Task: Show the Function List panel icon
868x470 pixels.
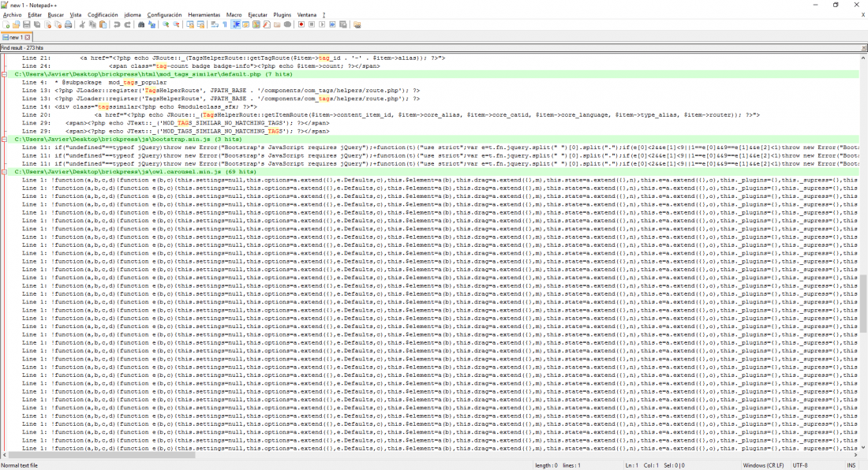Action: pos(266,24)
